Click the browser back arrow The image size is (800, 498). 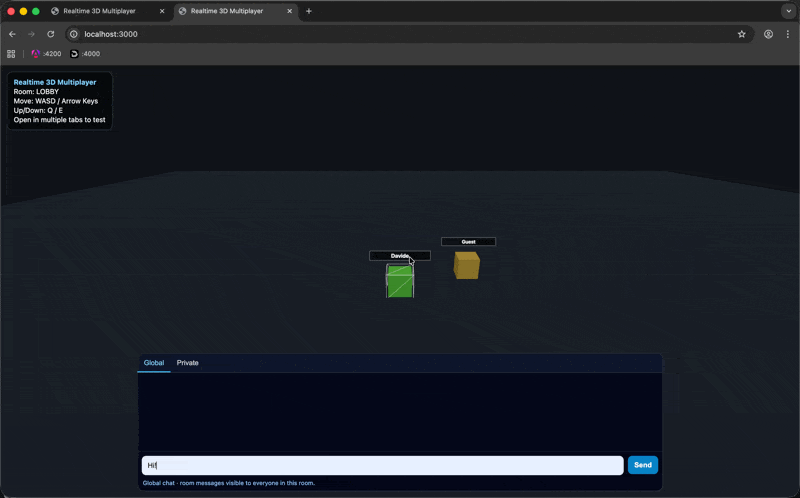[x=12, y=34]
